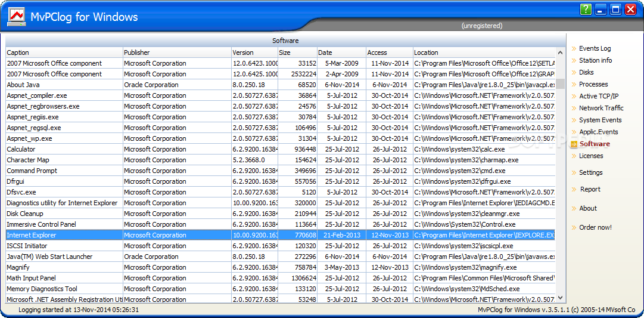
Task: Click the scrollbar down arrow of software list
Action: pyautogui.click(x=560, y=298)
